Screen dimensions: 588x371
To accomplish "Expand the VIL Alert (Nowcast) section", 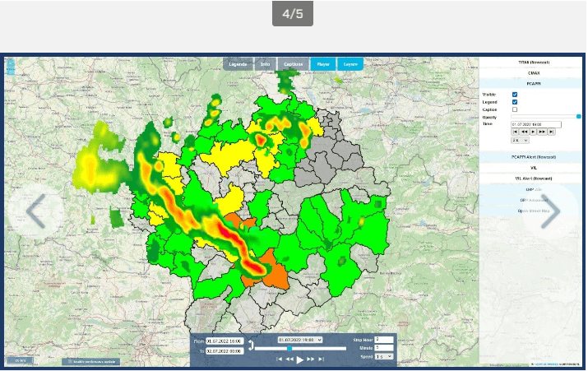I will 532,178.
